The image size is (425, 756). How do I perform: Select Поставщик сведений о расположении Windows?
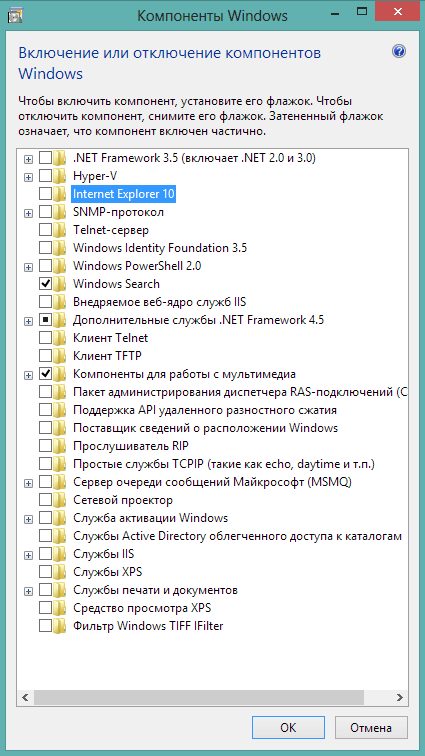pos(206,428)
